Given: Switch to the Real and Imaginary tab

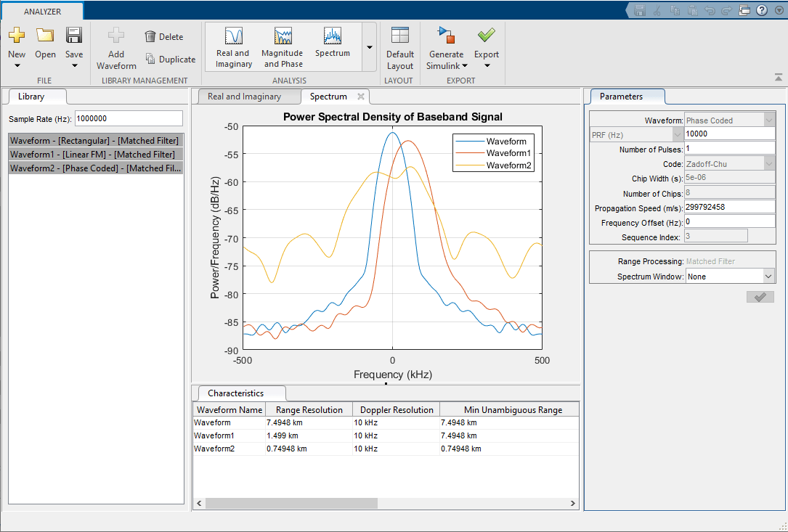Looking at the screenshot, I should 248,96.
